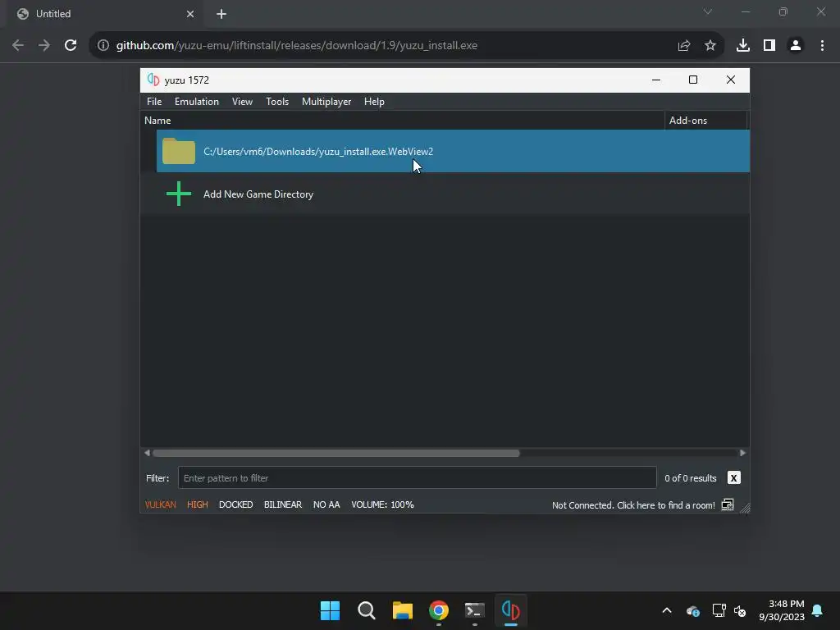Open Chrome three-dot menu
This screenshot has width=840, height=630.
tap(822, 46)
